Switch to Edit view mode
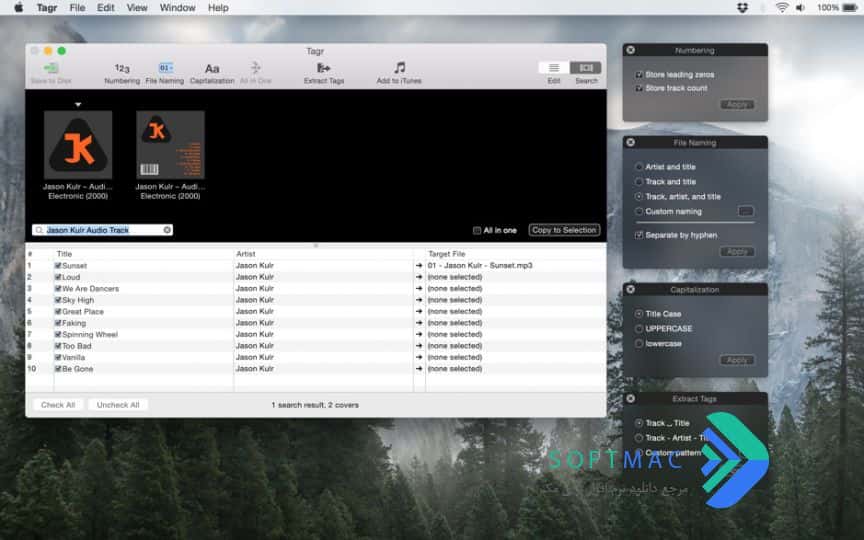This screenshot has width=864, height=540. pyautogui.click(x=554, y=68)
